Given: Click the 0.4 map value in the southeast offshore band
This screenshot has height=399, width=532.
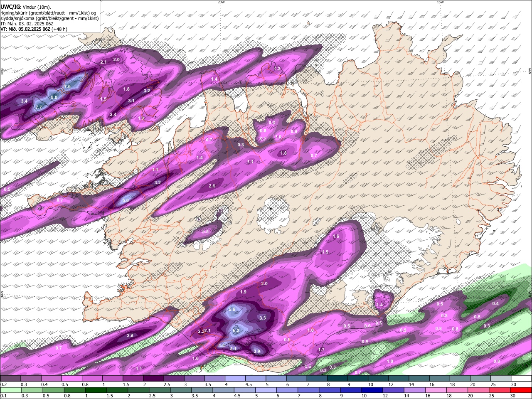Looking at the screenshot, I should pyautogui.click(x=495, y=304).
